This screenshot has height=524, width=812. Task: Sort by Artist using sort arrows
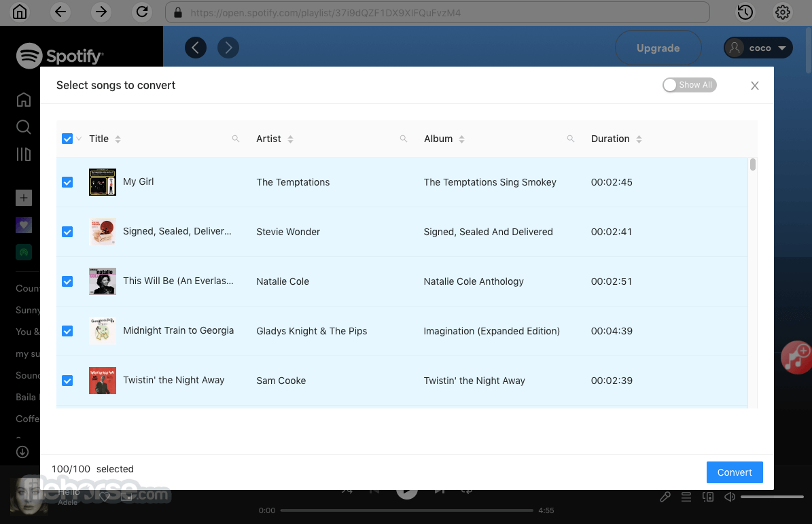click(x=291, y=139)
